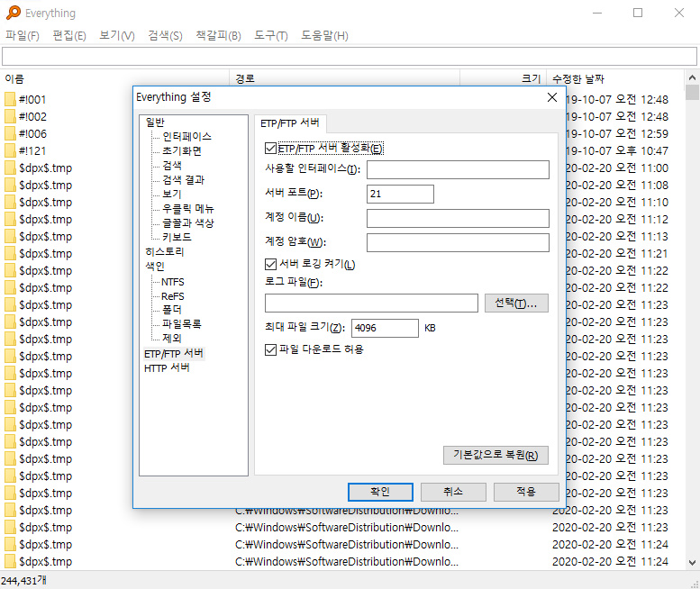Viewport: 700px width, 589px height.
Task: Click the Everything magnifier app icon
Action: click(x=13, y=13)
